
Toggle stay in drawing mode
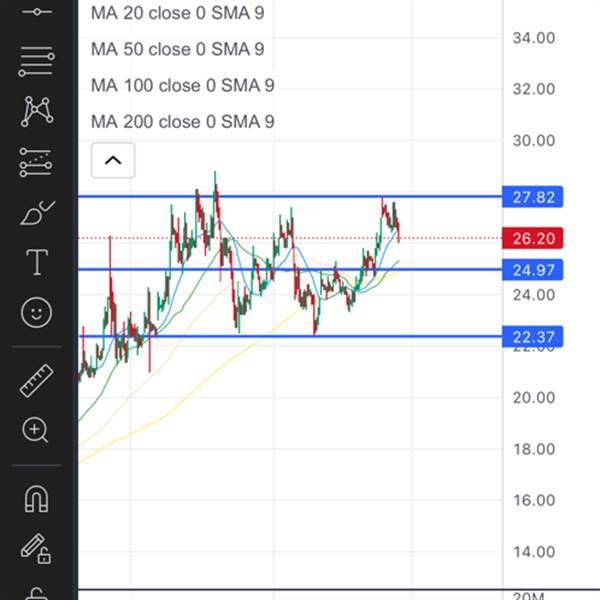pyautogui.click(x=36, y=549)
